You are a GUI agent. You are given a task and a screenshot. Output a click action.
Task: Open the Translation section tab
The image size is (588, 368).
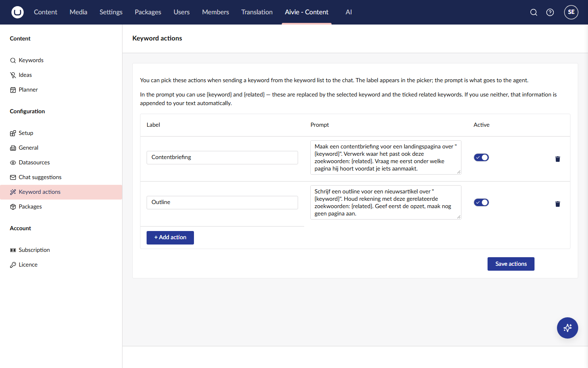257,12
